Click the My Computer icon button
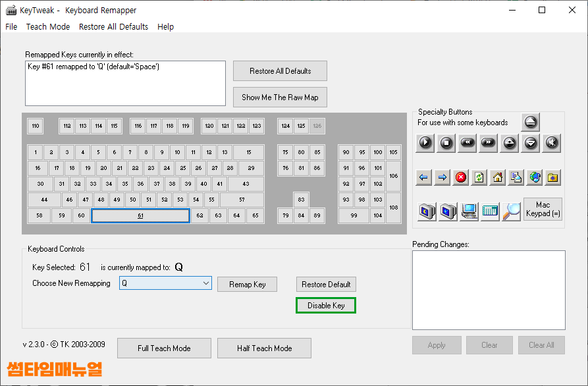The height and width of the screenshot is (386, 588). (x=469, y=211)
